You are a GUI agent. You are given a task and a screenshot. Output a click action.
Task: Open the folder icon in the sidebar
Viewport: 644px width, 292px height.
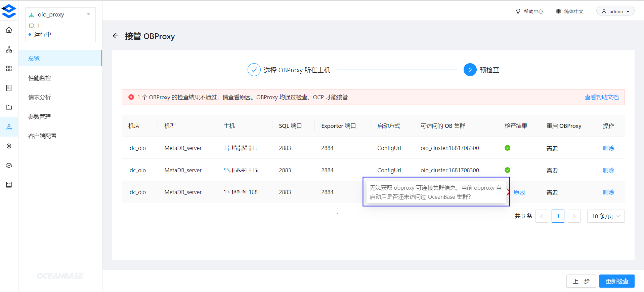pyautogui.click(x=9, y=107)
